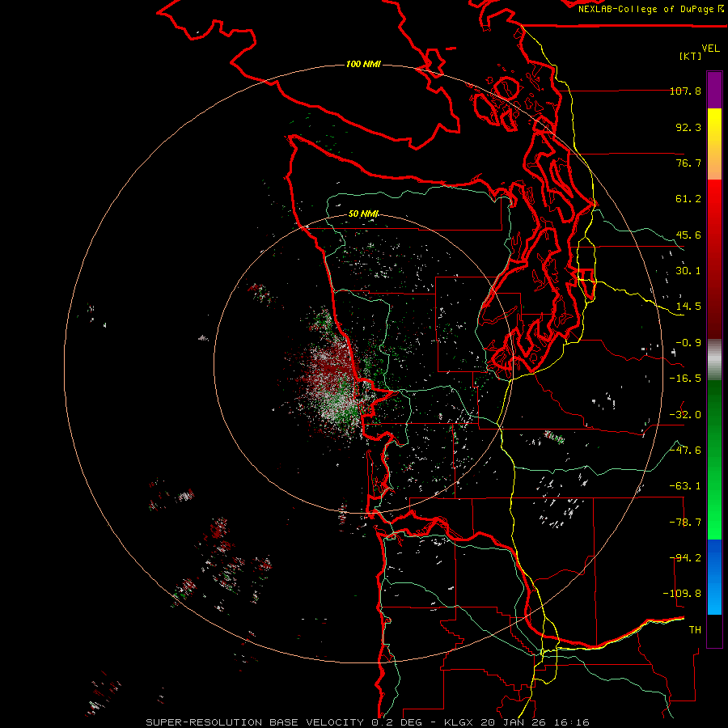Click the Super-Resolution Base Velocity caption

point(255,722)
